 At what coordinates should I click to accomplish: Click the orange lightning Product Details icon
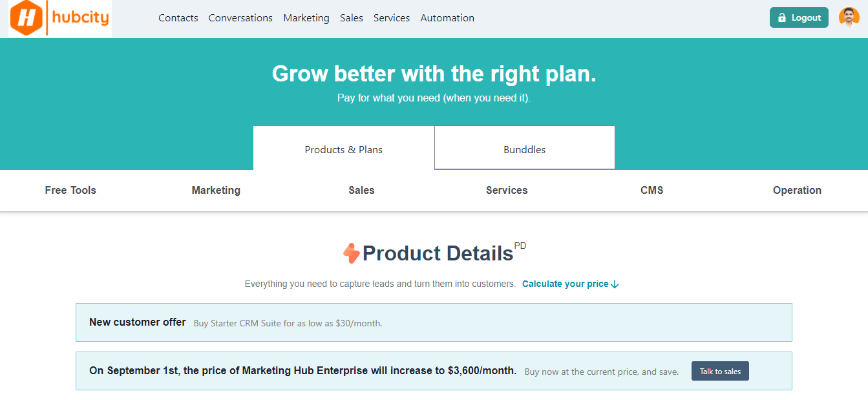tap(351, 253)
